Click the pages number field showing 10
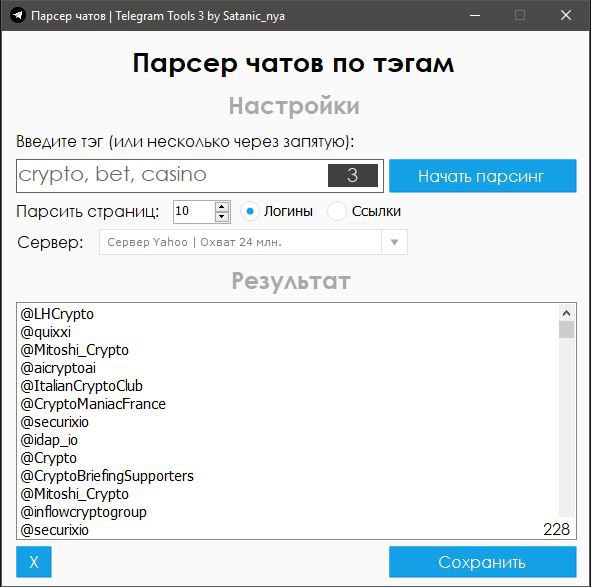This screenshot has width=591, height=587. point(194,212)
